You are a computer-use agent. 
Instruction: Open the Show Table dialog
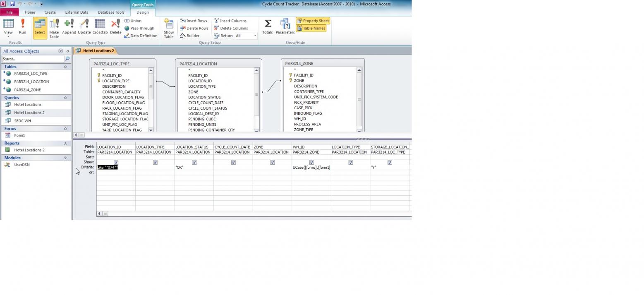pyautogui.click(x=168, y=28)
